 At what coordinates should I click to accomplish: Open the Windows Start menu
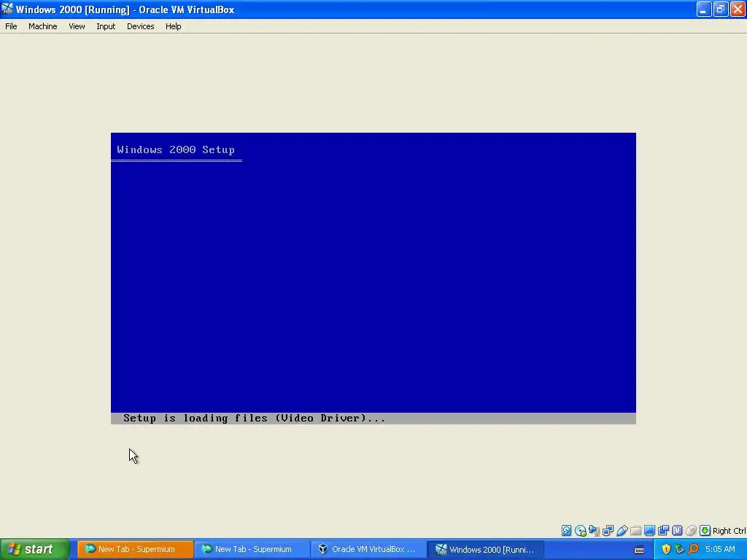click(35, 549)
